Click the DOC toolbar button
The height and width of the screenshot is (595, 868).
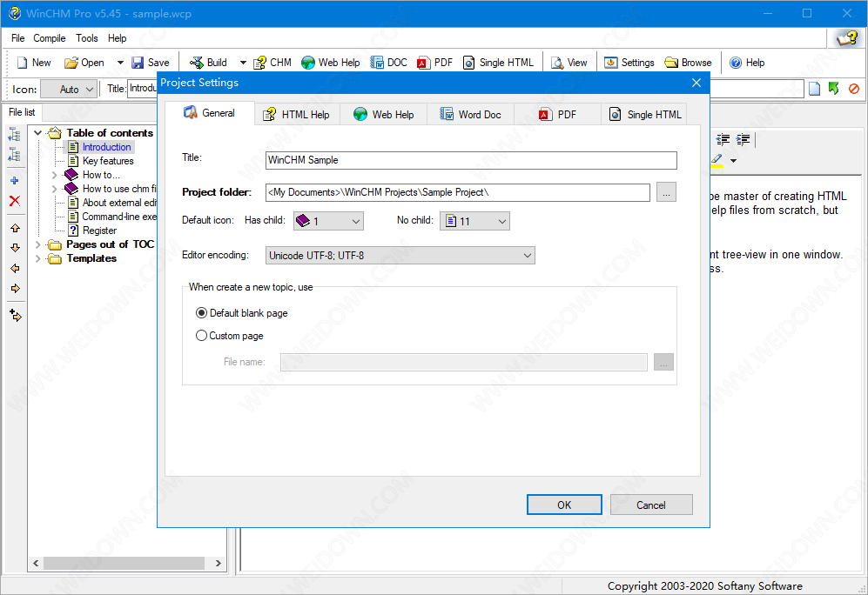[x=388, y=63]
